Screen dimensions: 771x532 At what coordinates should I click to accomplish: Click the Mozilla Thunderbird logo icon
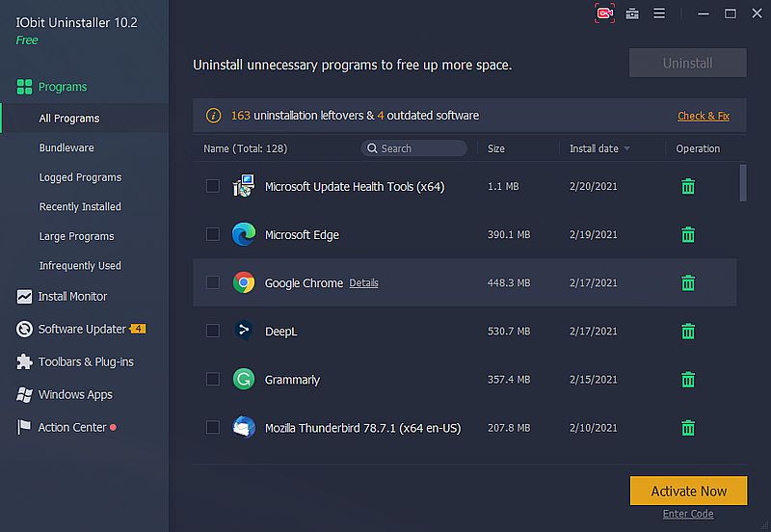click(244, 427)
